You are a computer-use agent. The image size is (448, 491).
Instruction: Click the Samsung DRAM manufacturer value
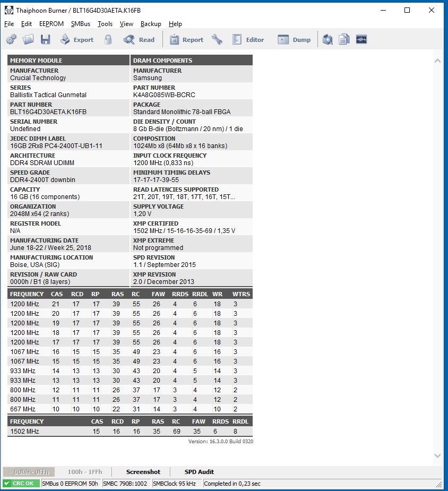tap(148, 78)
